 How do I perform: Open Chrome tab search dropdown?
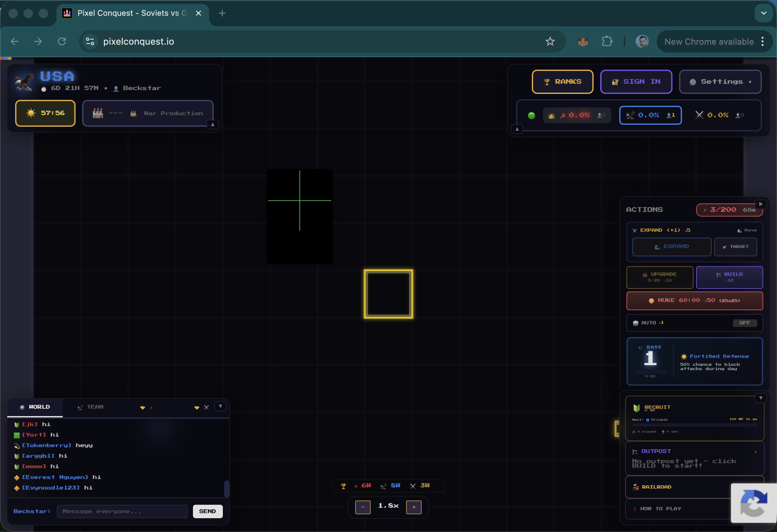point(764,13)
